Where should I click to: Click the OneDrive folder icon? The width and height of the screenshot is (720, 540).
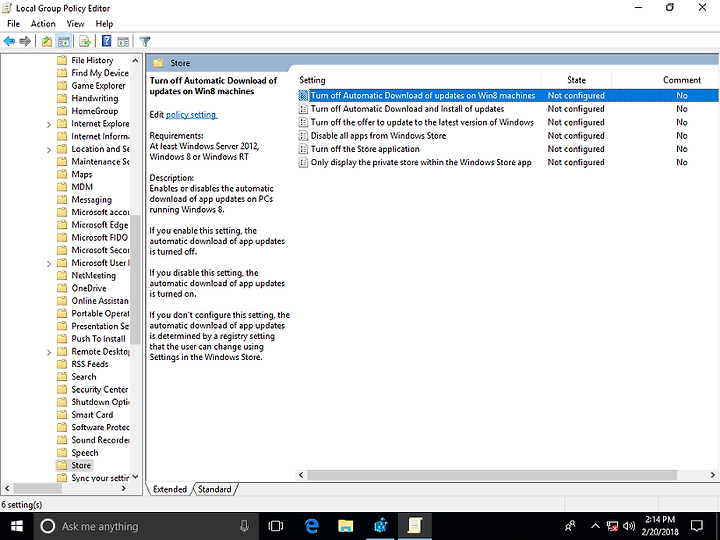click(62, 288)
